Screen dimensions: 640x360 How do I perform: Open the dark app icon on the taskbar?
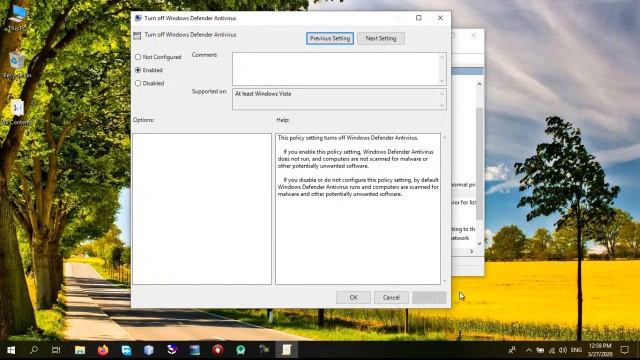[264, 350]
